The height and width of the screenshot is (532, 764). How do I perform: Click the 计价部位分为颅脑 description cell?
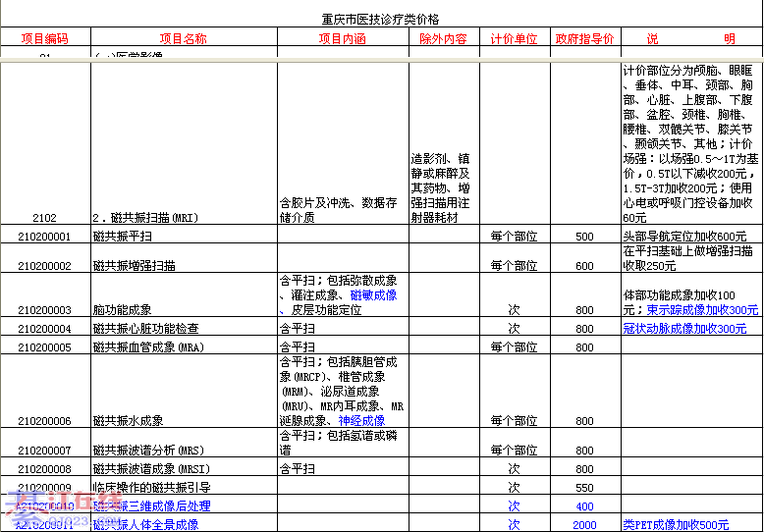(x=691, y=144)
